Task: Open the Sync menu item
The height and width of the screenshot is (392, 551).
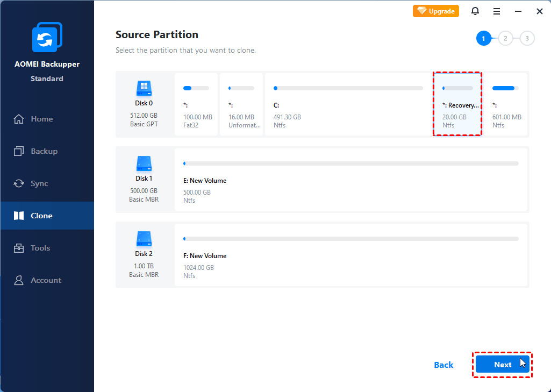Action: tap(47, 183)
